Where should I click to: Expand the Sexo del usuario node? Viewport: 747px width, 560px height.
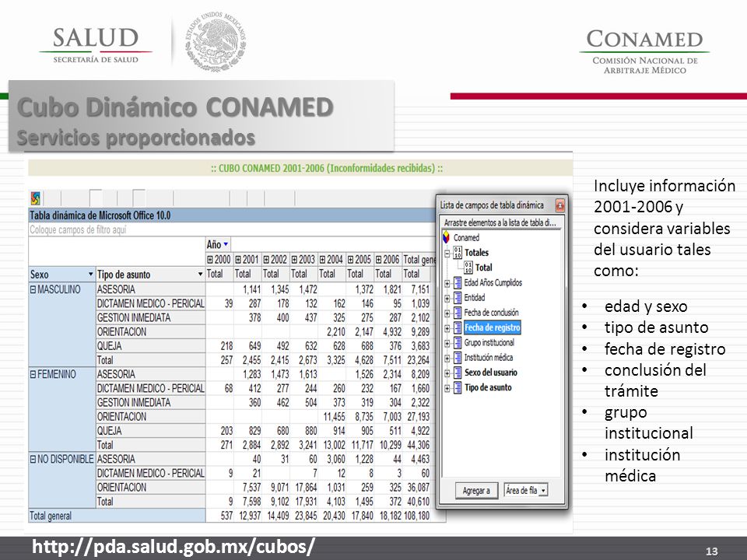[x=447, y=373]
